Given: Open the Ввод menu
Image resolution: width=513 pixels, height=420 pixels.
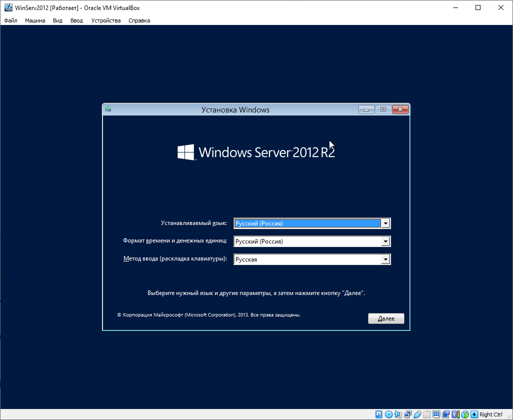Looking at the screenshot, I should click(76, 20).
